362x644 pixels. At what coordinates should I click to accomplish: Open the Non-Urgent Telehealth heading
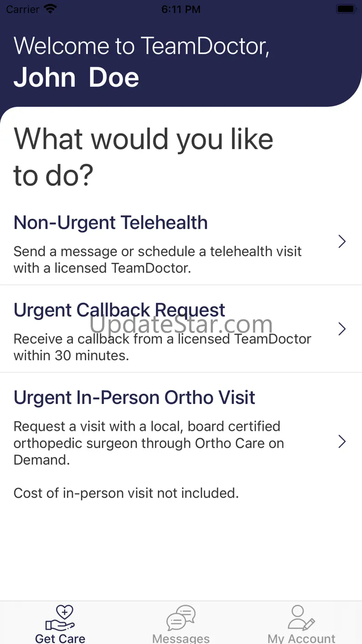[x=110, y=223]
